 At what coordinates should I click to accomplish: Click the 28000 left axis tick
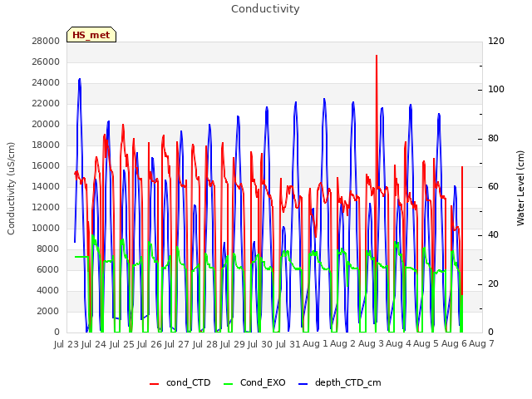(x=46, y=41)
